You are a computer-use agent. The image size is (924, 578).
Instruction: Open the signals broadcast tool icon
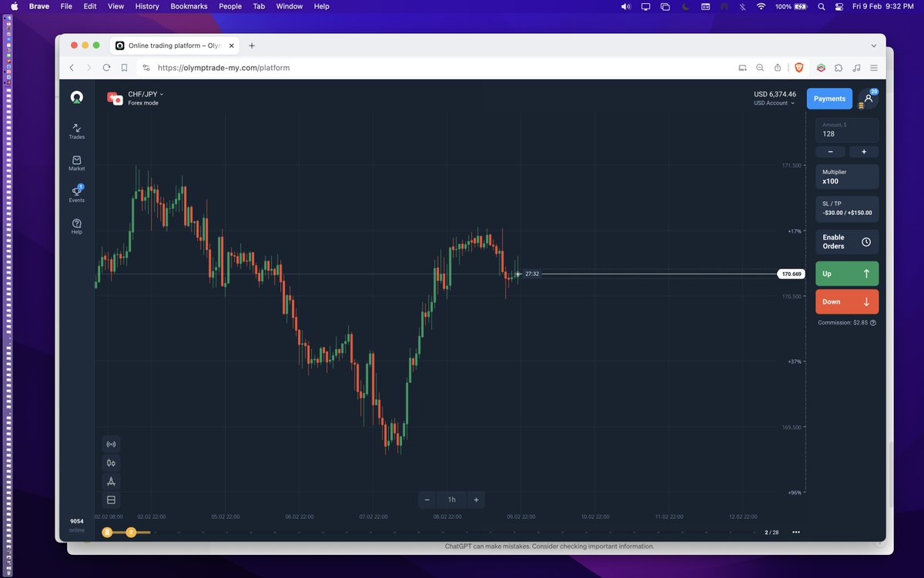[x=111, y=444]
